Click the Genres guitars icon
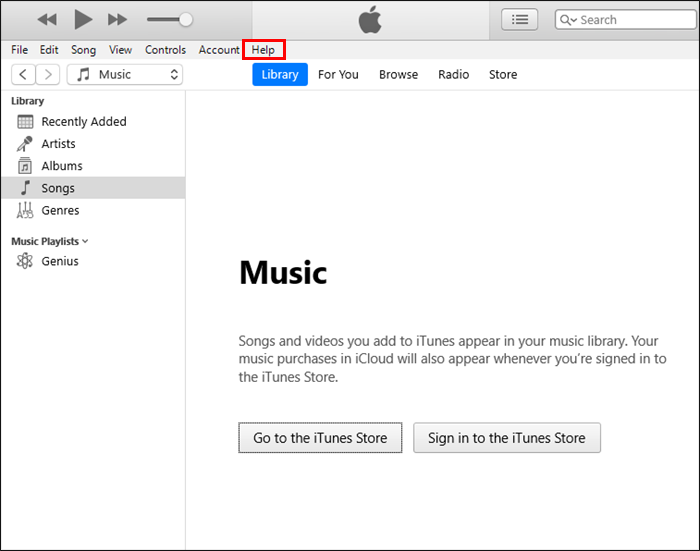 tap(25, 210)
